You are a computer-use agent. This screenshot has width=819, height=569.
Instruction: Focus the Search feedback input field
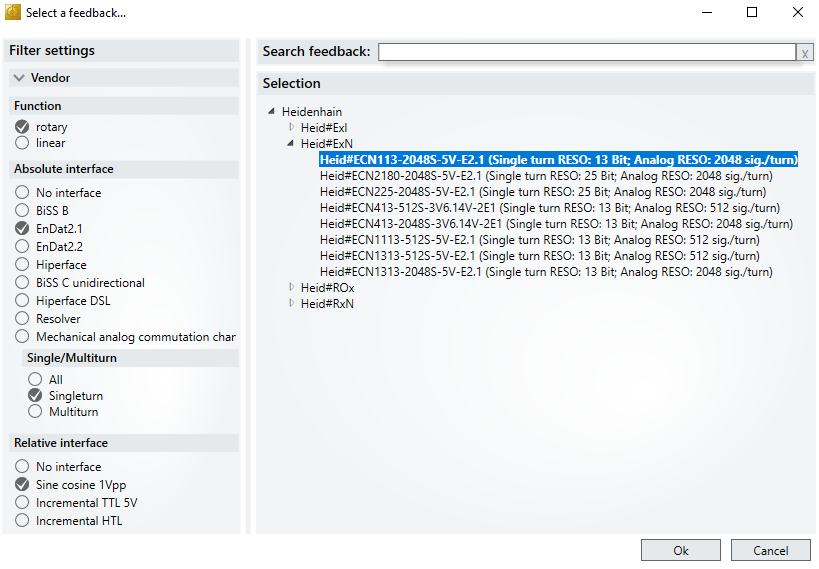(586, 52)
